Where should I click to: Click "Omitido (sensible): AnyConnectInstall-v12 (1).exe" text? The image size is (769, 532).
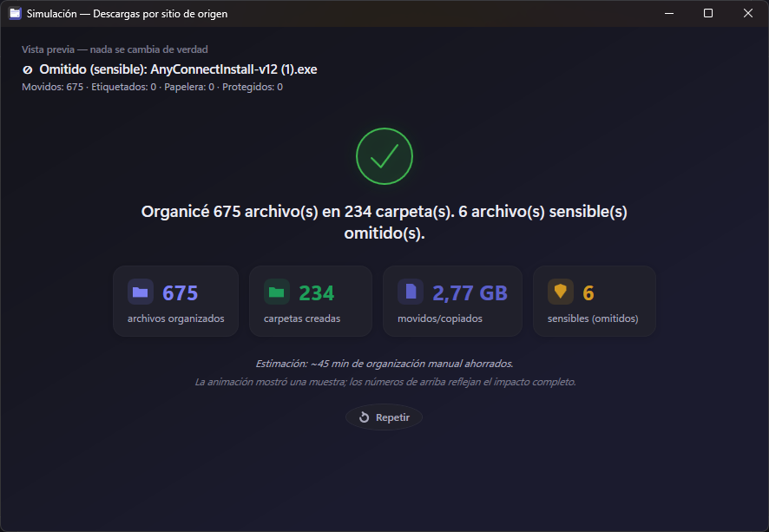pyautogui.click(x=178, y=69)
